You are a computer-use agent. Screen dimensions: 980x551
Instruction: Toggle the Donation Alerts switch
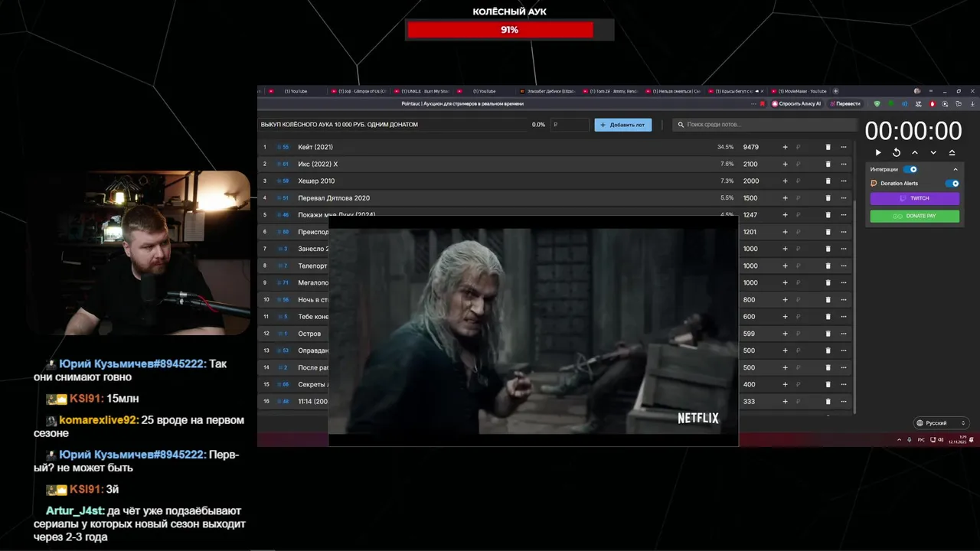pyautogui.click(x=952, y=184)
